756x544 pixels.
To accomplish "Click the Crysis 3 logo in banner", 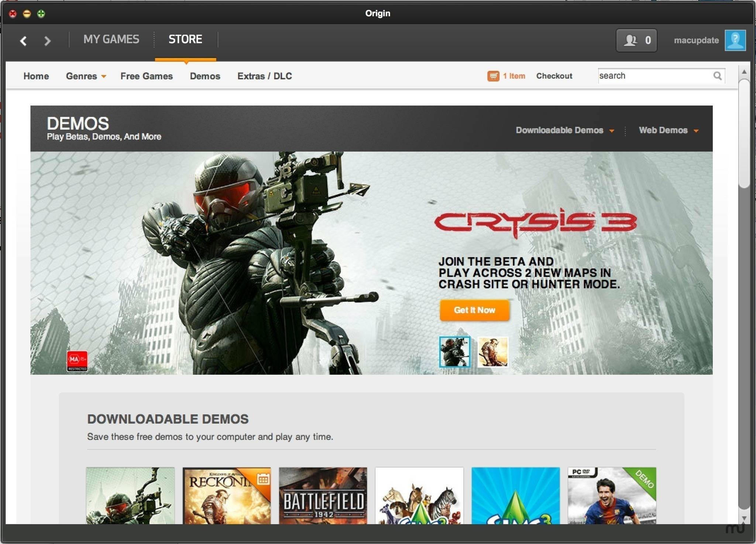I will tap(536, 223).
